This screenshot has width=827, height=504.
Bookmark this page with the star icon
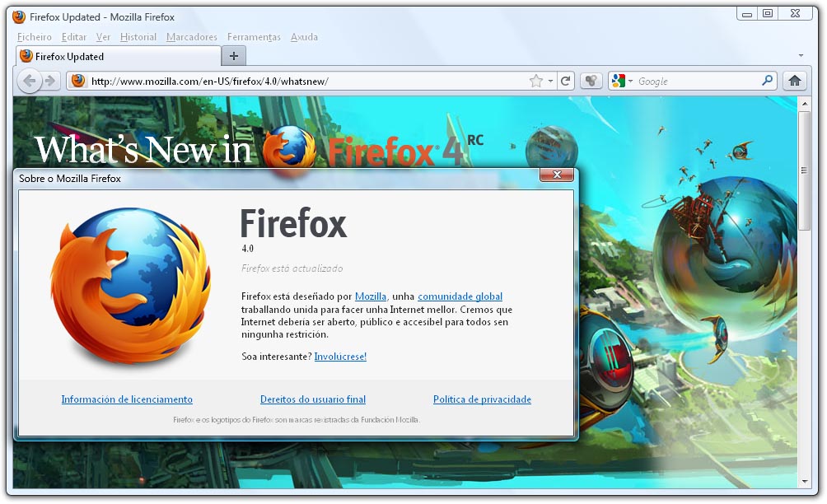[x=536, y=81]
